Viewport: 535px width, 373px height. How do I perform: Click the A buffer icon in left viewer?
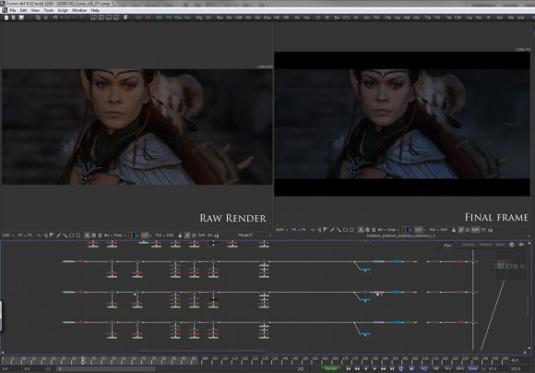coord(87,235)
